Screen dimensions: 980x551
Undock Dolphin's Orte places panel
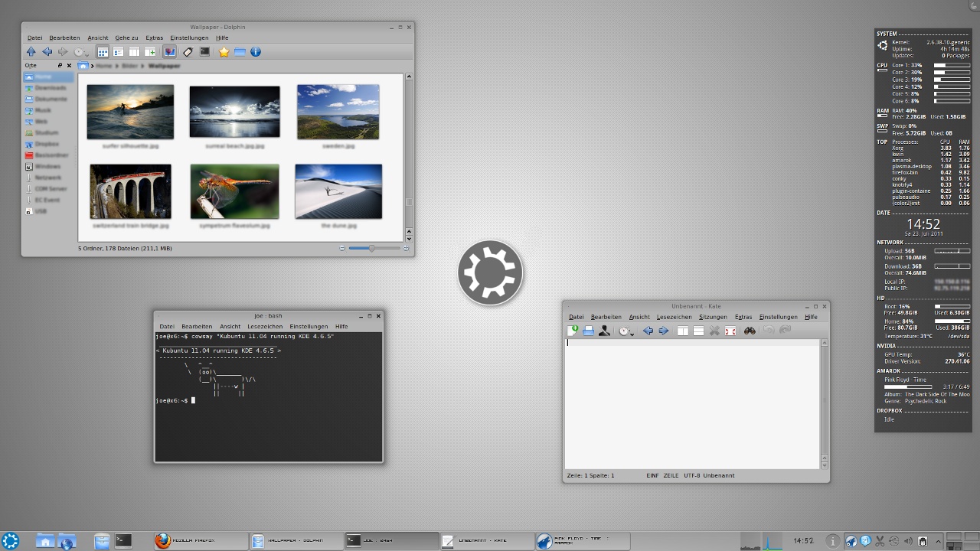point(60,66)
